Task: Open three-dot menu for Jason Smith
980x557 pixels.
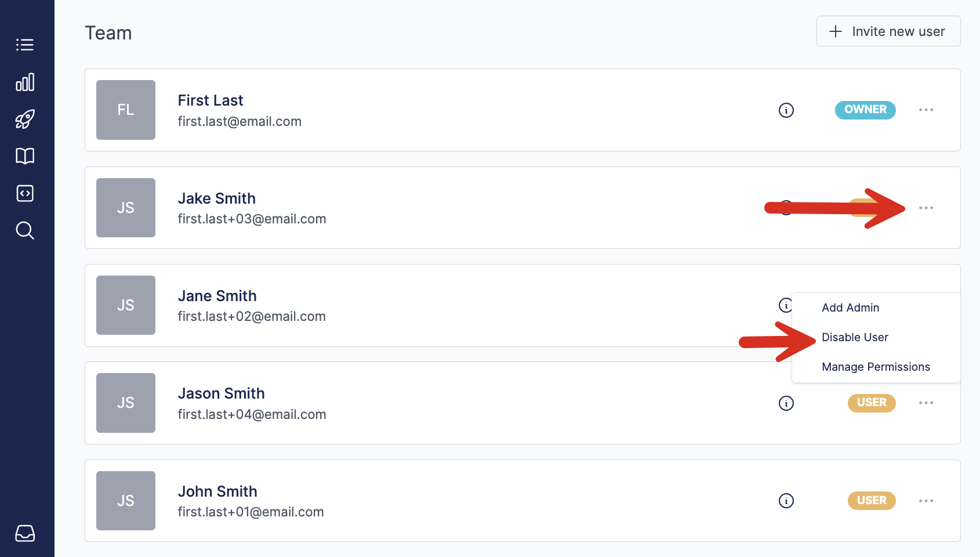Action: [926, 403]
